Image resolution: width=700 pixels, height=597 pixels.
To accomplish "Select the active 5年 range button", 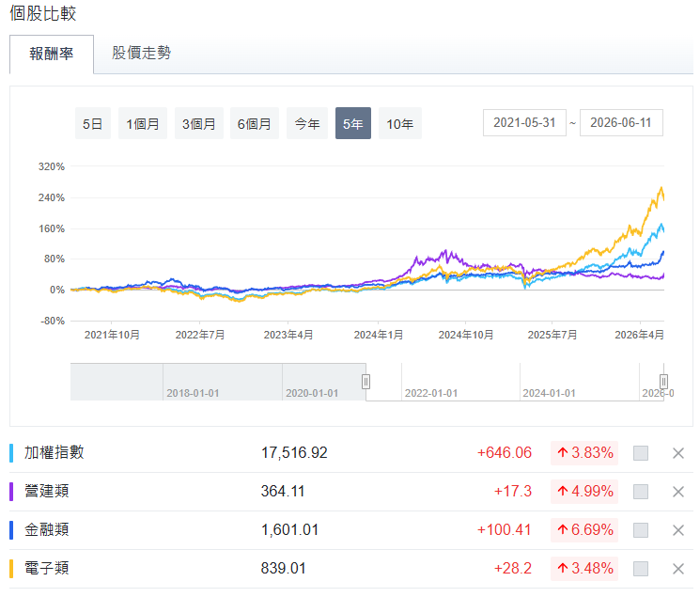I will coord(353,123).
